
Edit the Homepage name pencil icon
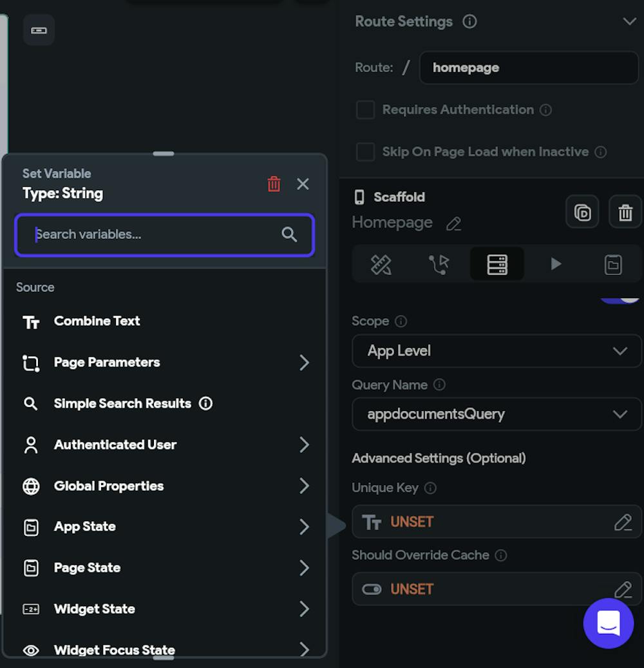(x=454, y=224)
